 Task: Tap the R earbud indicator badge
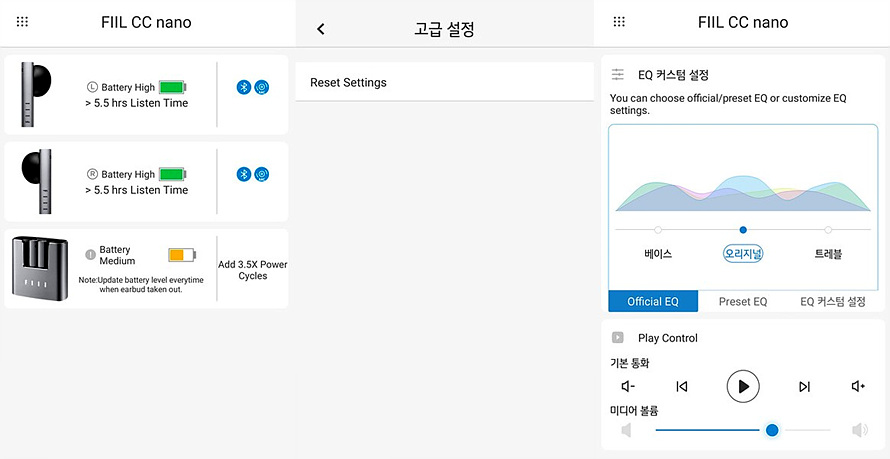pyautogui.click(x=93, y=174)
